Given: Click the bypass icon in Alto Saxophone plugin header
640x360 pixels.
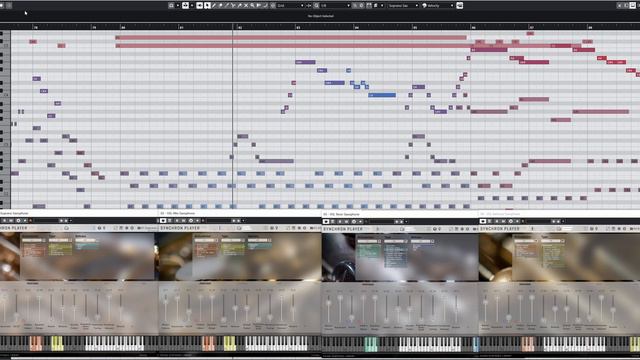Looking at the screenshot, I should coord(169,220).
